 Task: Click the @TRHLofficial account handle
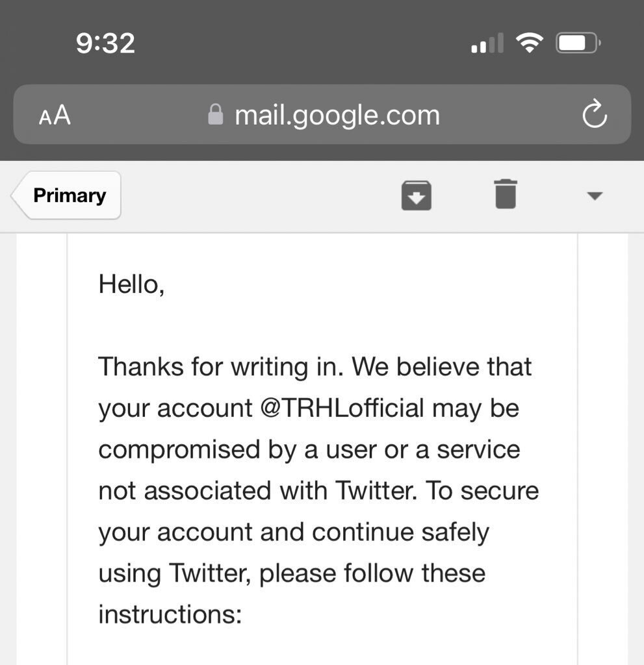343,408
